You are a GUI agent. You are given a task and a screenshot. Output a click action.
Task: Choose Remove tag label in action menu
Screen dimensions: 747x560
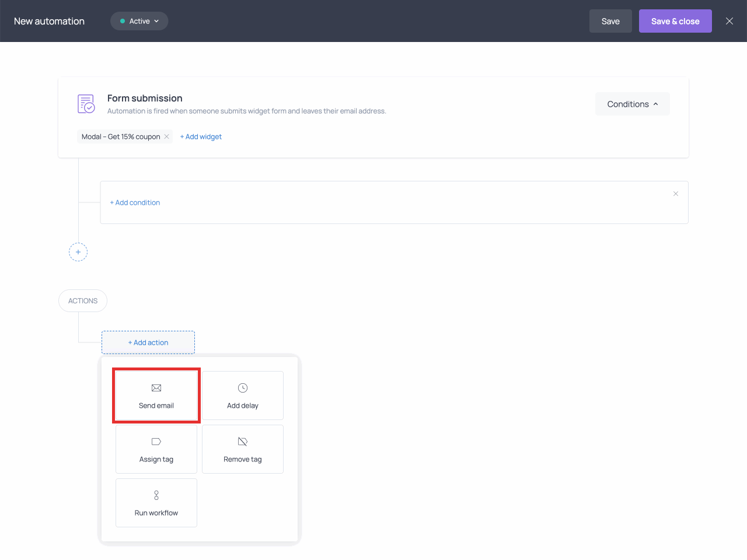click(x=243, y=460)
